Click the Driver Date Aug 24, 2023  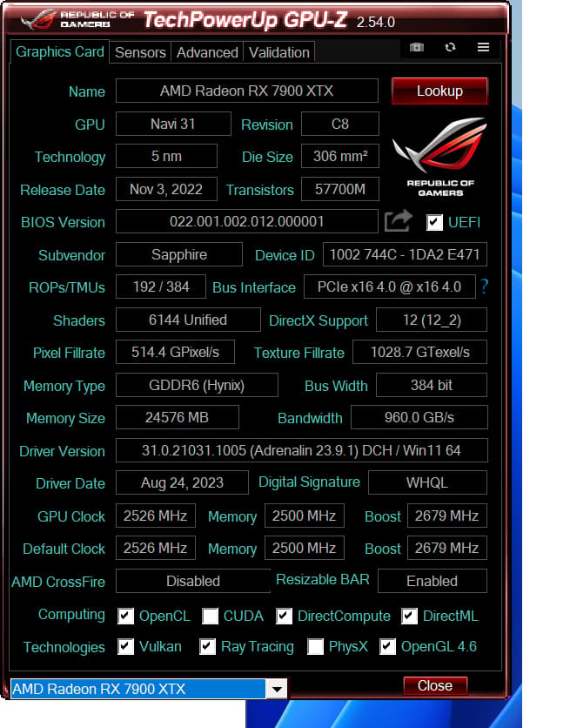tap(182, 482)
